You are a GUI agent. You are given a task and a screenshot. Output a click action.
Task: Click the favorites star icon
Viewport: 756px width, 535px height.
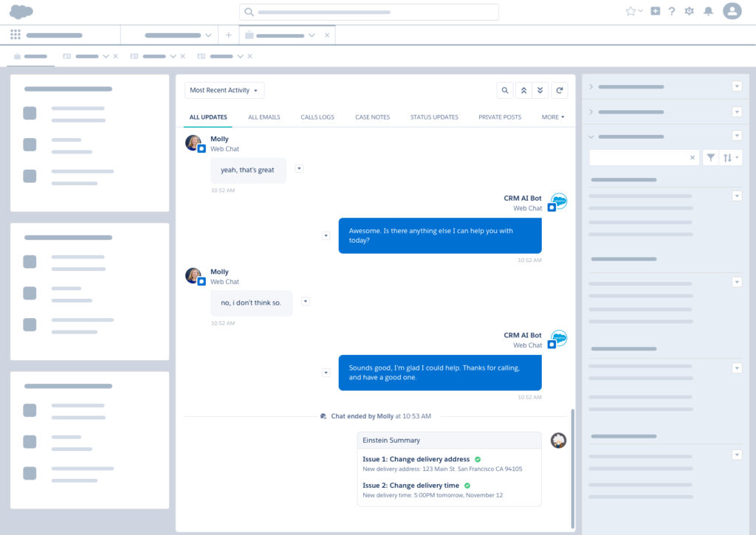(630, 11)
